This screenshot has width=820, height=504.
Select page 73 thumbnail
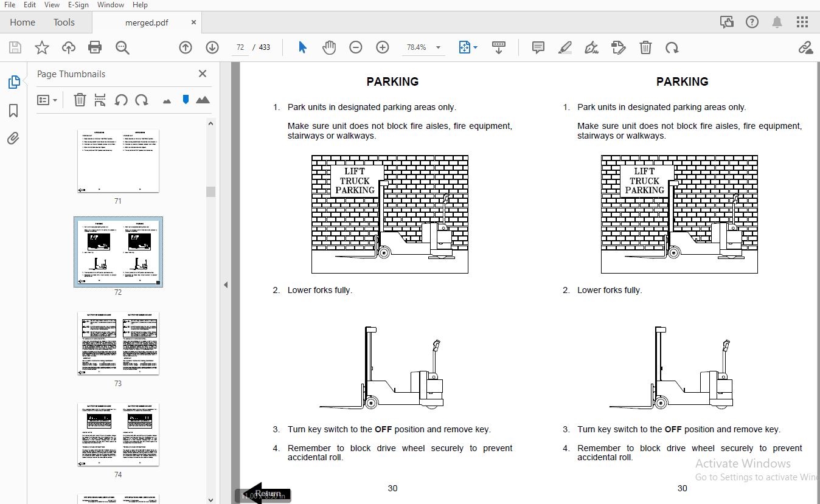(118, 343)
